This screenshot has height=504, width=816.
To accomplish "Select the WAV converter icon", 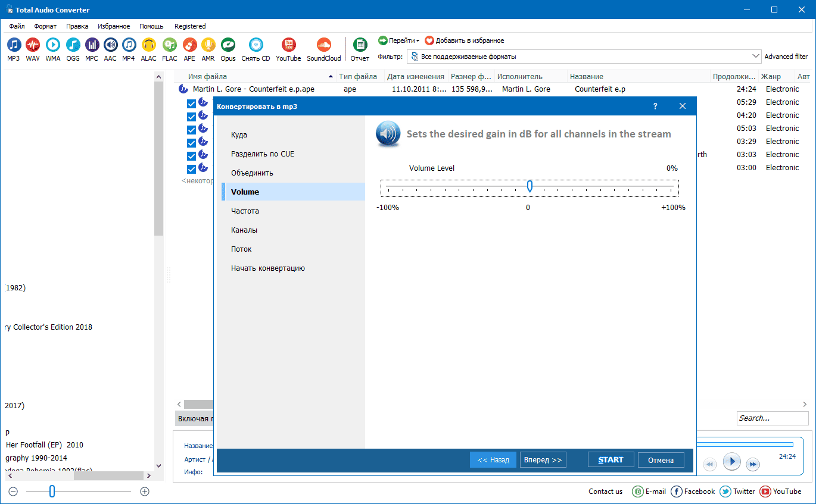I will [x=33, y=45].
